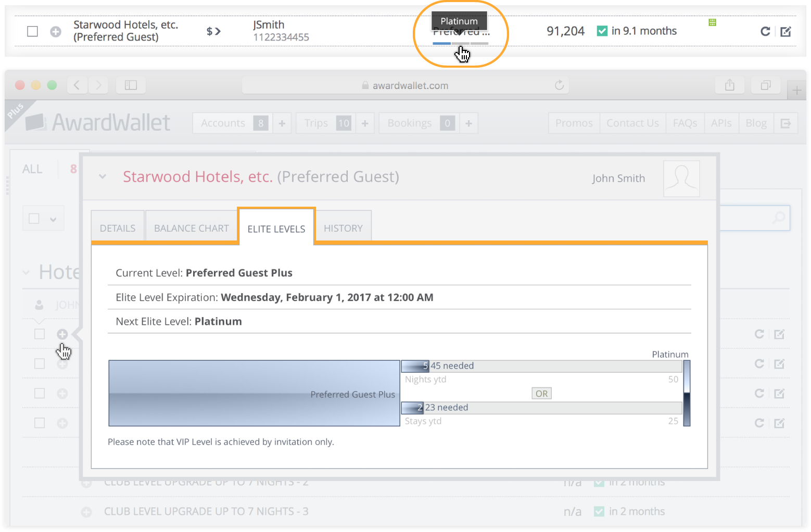Check the second Hotels account row checkbox
The width and height of the screenshot is (811, 532).
pyautogui.click(x=40, y=364)
